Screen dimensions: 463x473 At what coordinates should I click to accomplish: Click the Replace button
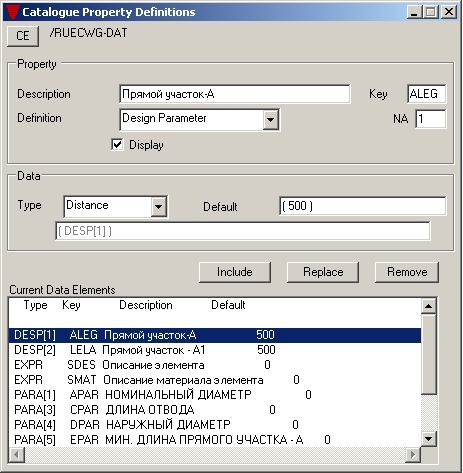point(323,272)
